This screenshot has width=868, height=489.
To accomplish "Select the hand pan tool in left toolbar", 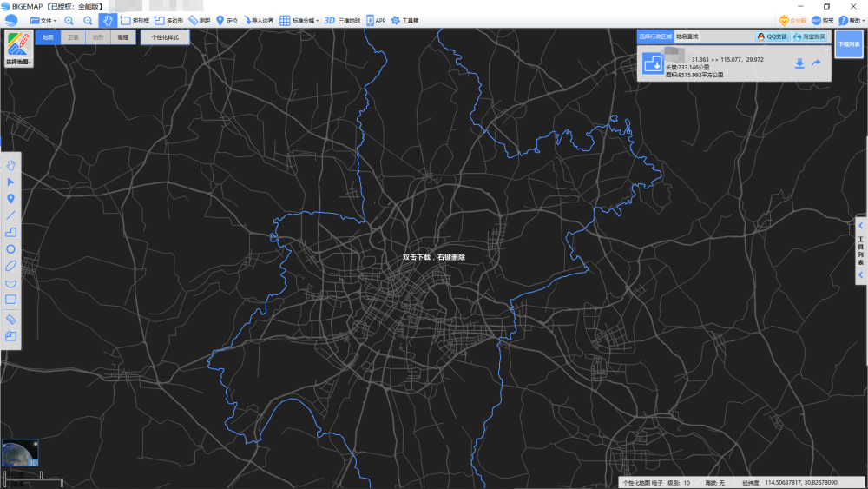I will pos(10,165).
